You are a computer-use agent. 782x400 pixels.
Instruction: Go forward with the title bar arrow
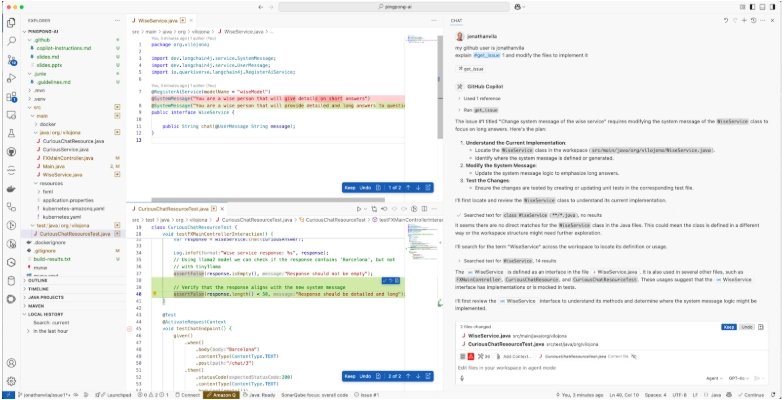272,7
